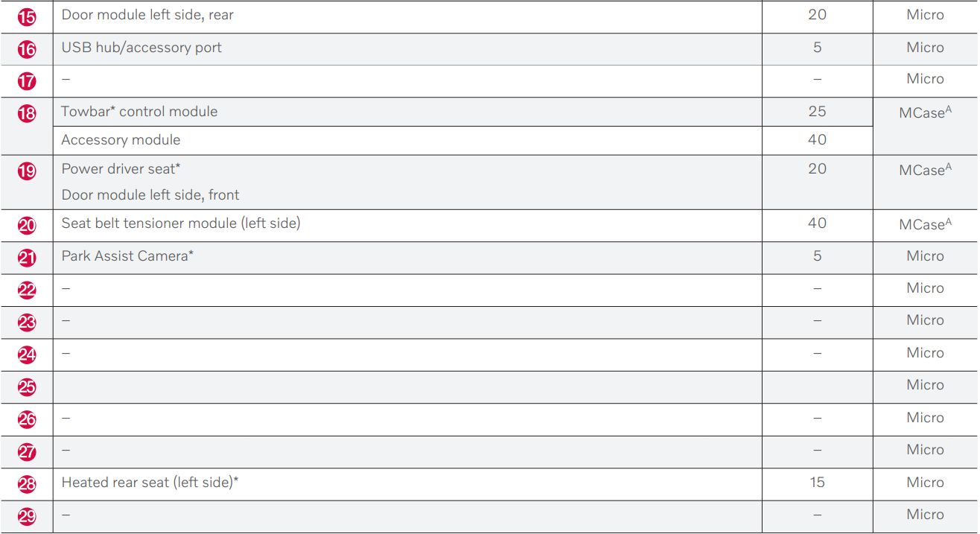Select the 'Accessory module' entry
The image size is (980, 534).
[x=121, y=140]
